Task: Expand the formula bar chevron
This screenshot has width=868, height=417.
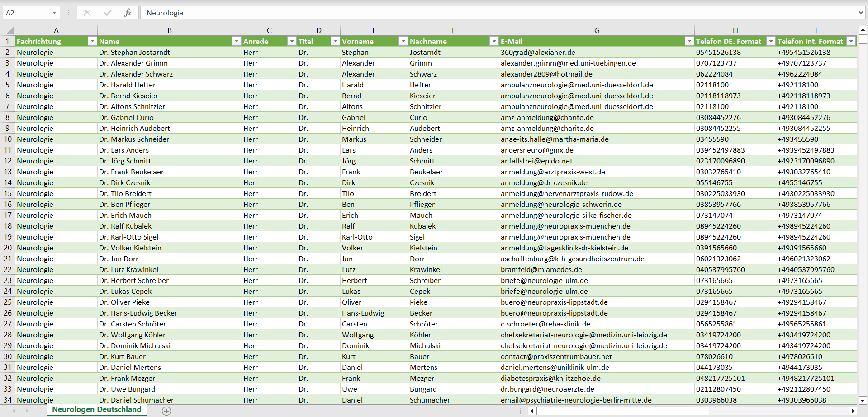Action: click(860, 13)
